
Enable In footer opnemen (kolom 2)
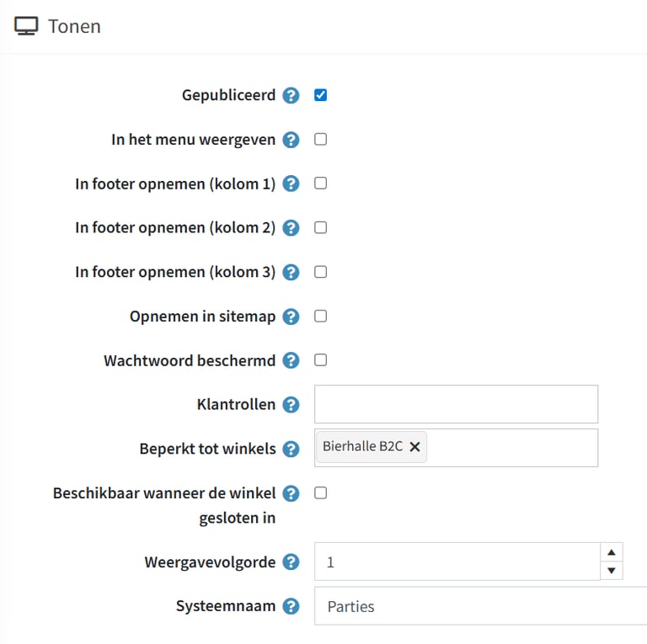321,227
